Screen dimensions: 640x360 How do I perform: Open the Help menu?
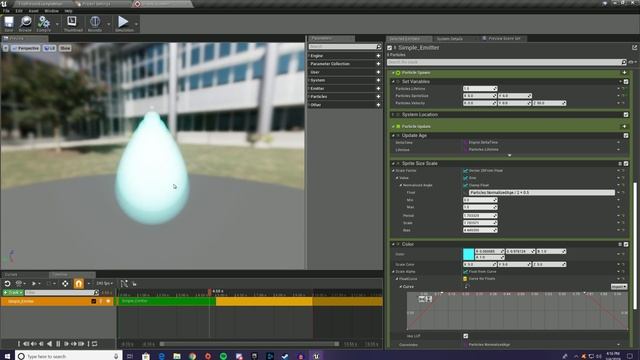69,11
